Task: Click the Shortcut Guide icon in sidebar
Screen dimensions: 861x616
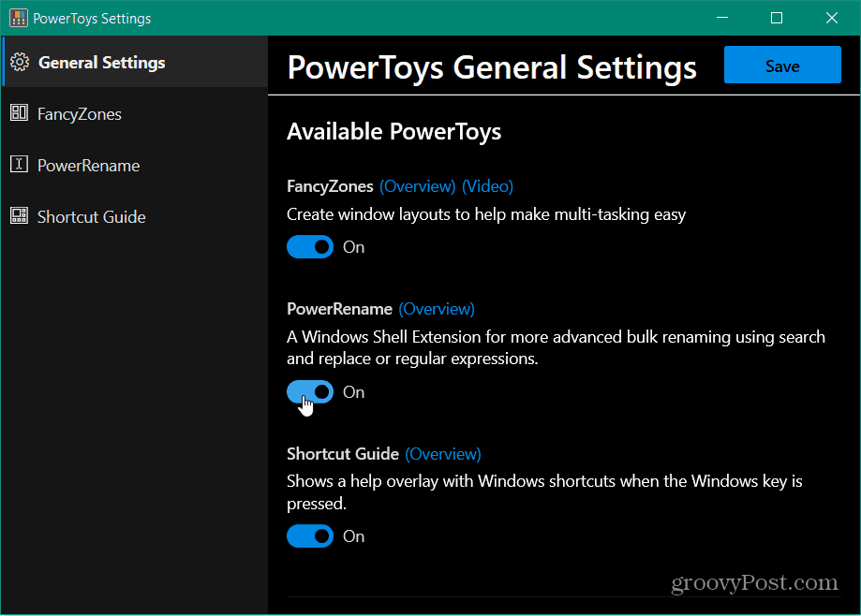Action: pyautogui.click(x=20, y=215)
